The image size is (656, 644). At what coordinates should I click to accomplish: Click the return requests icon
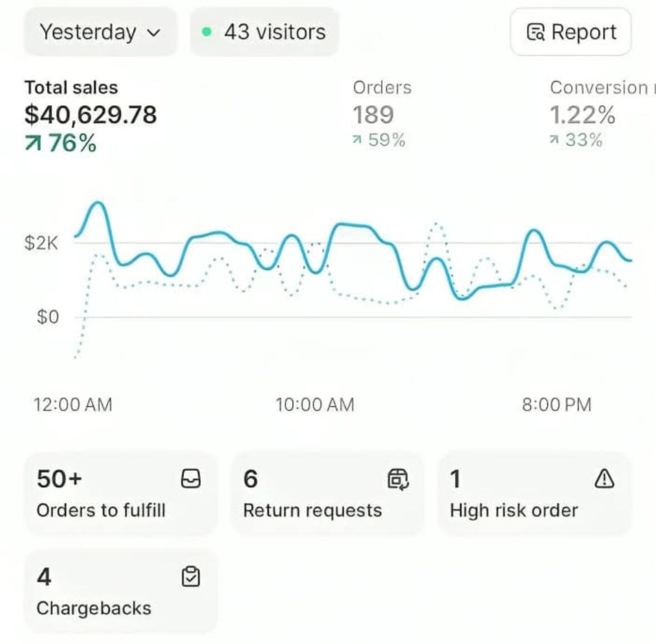coord(398,479)
